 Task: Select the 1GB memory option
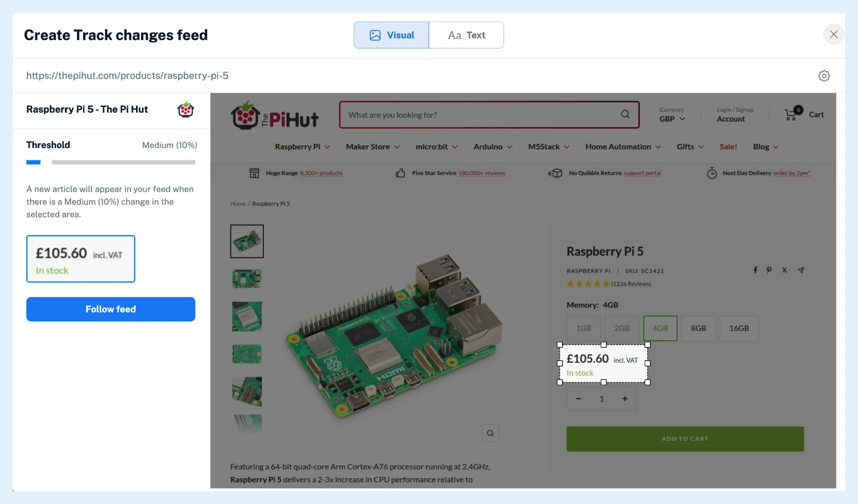click(584, 328)
